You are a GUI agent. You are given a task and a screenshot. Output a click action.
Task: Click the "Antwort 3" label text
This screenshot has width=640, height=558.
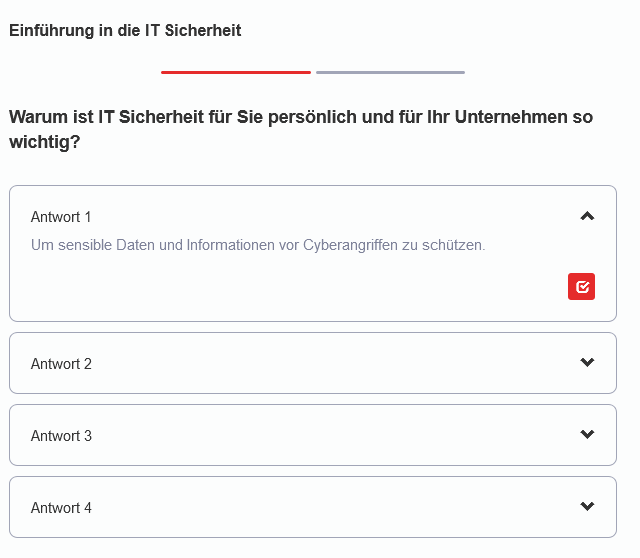pos(61,436)
